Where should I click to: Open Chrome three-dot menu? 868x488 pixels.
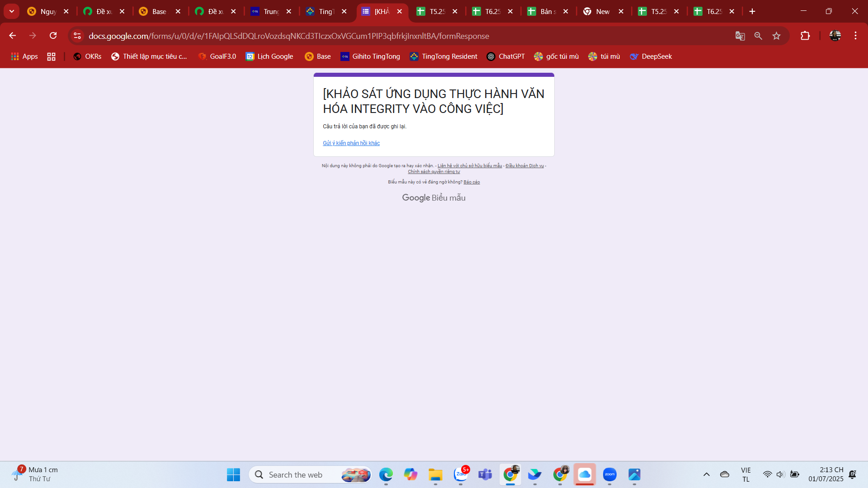(855, 36)
